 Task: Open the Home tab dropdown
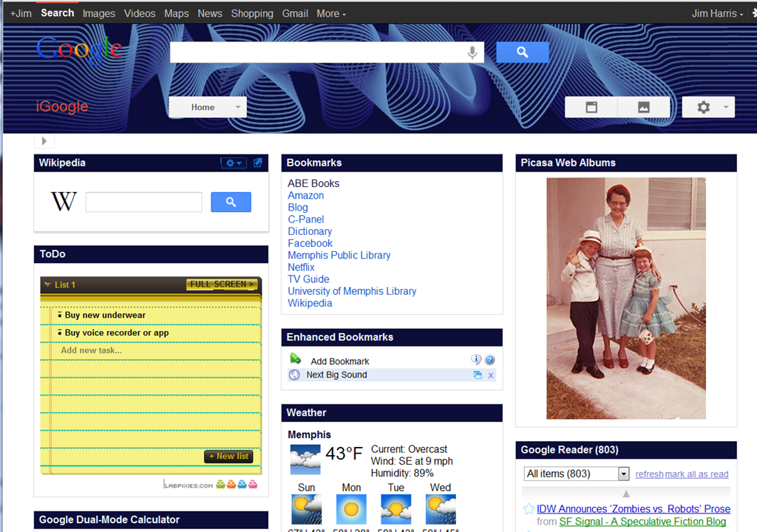coord(237,107)
